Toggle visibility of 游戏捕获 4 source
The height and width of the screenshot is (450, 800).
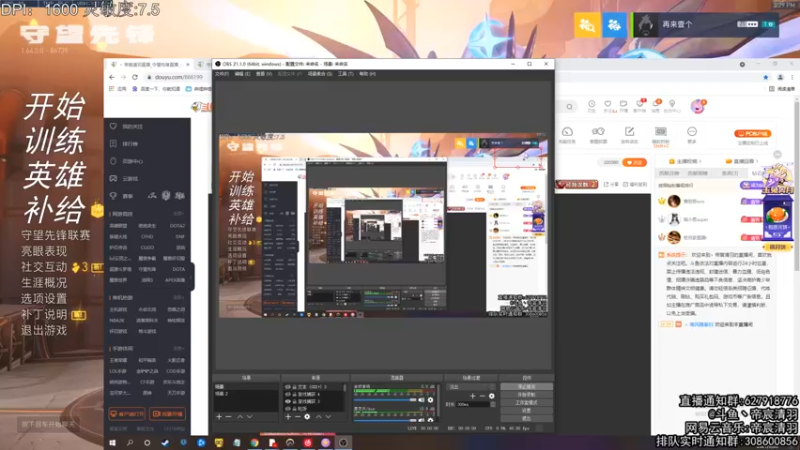[x=288, y=394]
